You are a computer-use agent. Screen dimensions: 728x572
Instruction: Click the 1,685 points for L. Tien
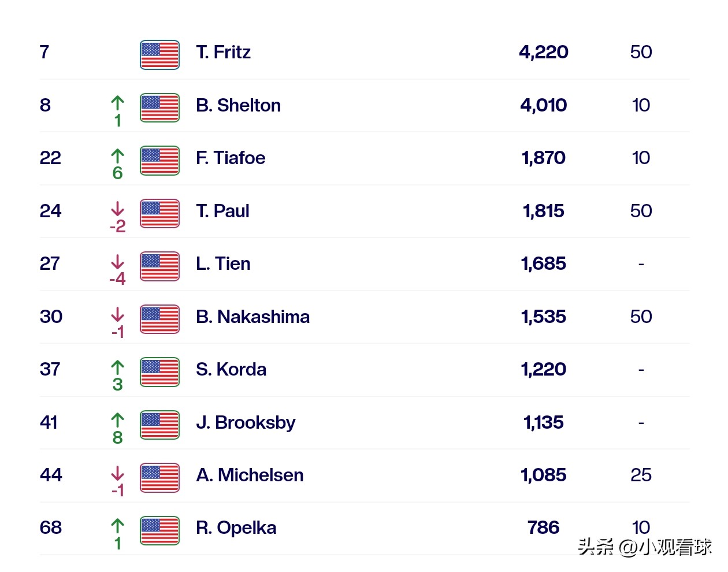click(x=543, y=264)
